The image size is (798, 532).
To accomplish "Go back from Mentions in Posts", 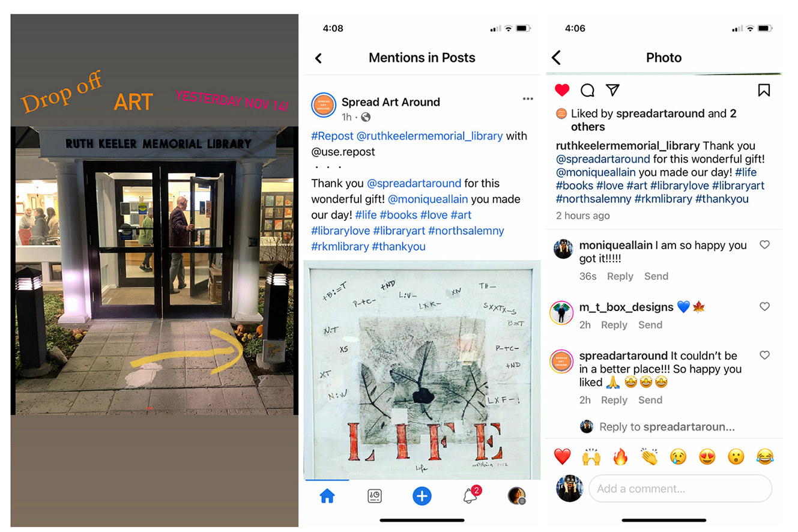I will tap(318, 58).
